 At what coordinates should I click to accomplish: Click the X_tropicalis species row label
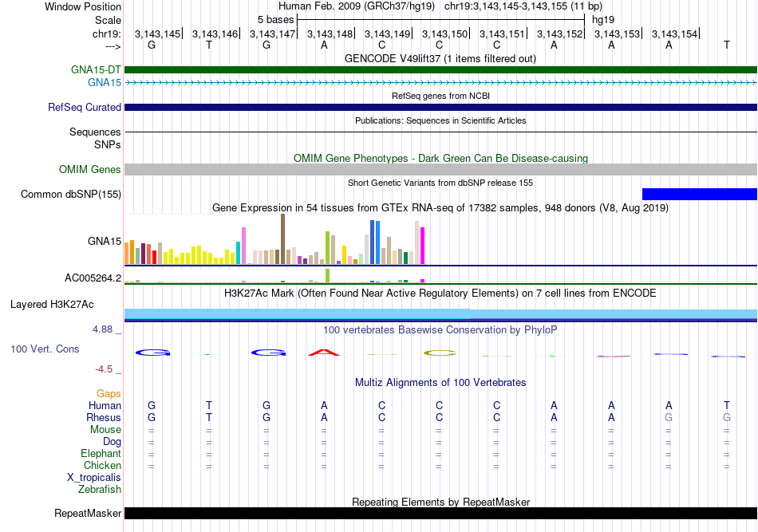pos(94,478)
